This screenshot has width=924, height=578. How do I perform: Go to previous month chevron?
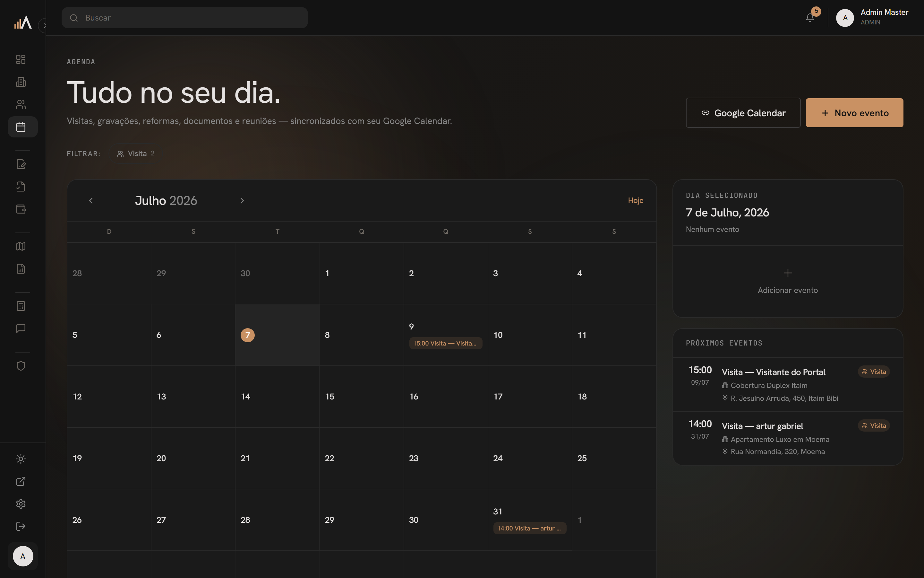point(91,201)
